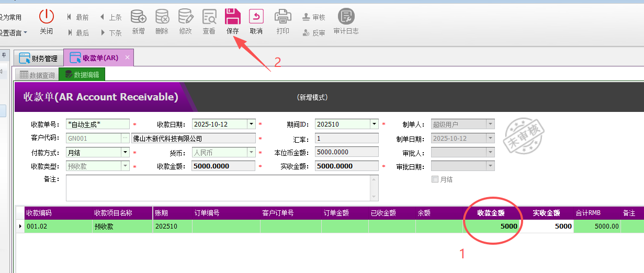Screen dimensions: 644x273
Task: Click the 查看 view icon
Action: tap(209, 16)
